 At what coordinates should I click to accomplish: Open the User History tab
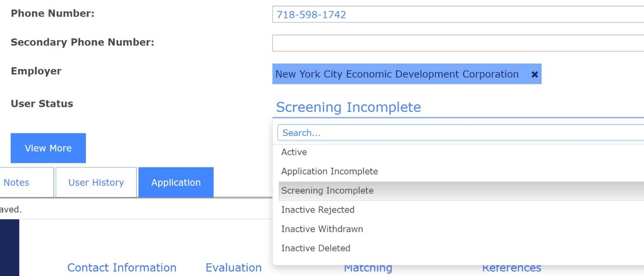click(96, 182)
